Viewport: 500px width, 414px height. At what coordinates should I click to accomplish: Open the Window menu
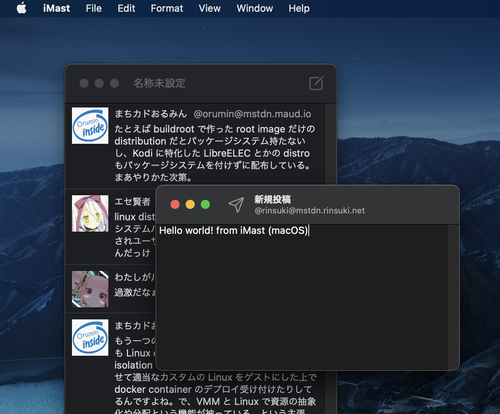click(x=255, y=8)
